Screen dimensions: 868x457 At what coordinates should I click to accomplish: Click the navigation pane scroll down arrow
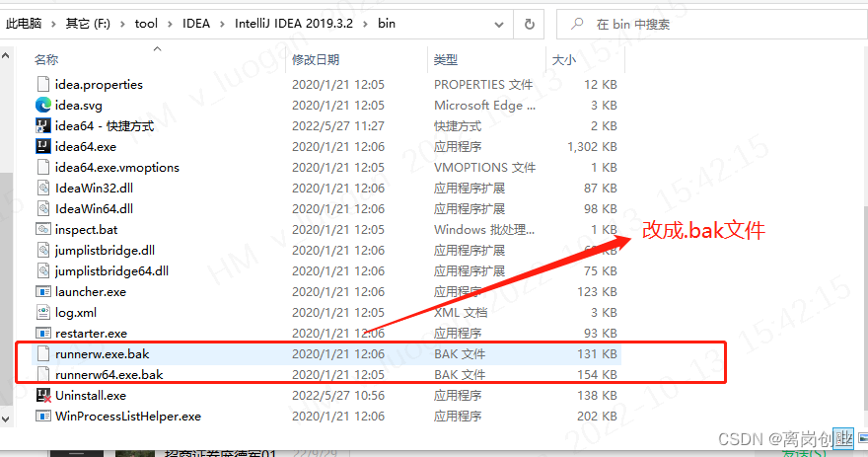click(6, 419)
